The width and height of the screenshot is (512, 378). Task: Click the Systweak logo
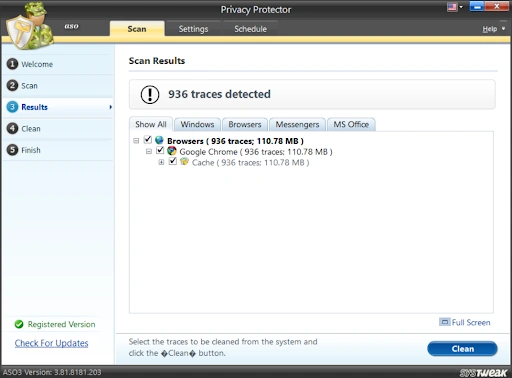tap(484, 372)
